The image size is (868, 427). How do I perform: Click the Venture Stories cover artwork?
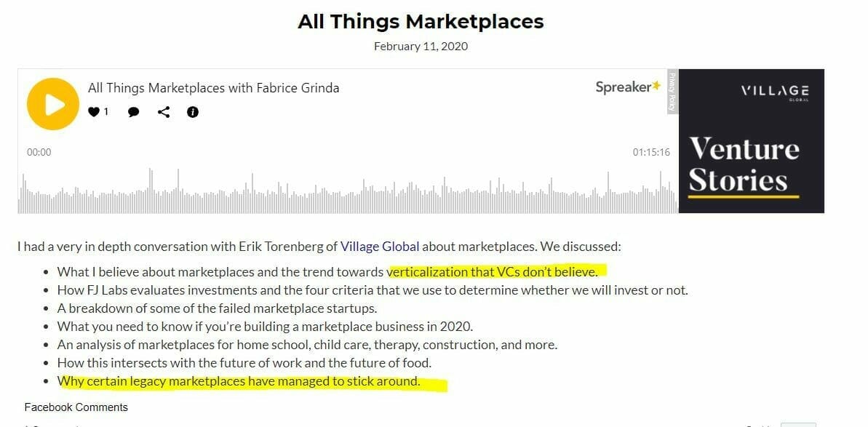(x=751, y=140)
